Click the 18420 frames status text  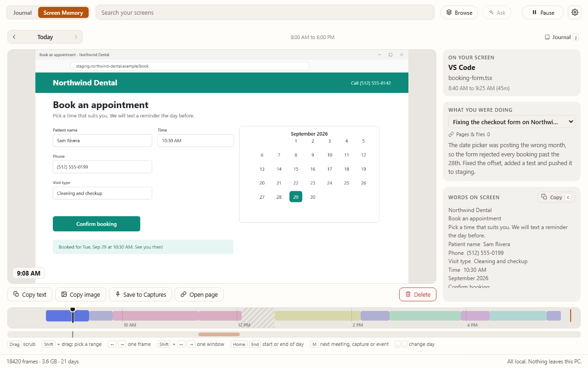point(43,362)
